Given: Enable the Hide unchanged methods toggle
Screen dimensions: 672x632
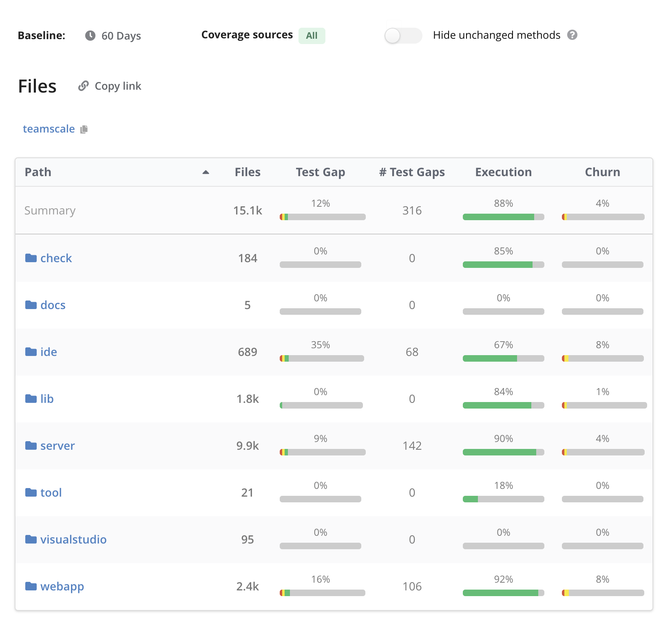Looking at the screenshot, I should point(403,36).
